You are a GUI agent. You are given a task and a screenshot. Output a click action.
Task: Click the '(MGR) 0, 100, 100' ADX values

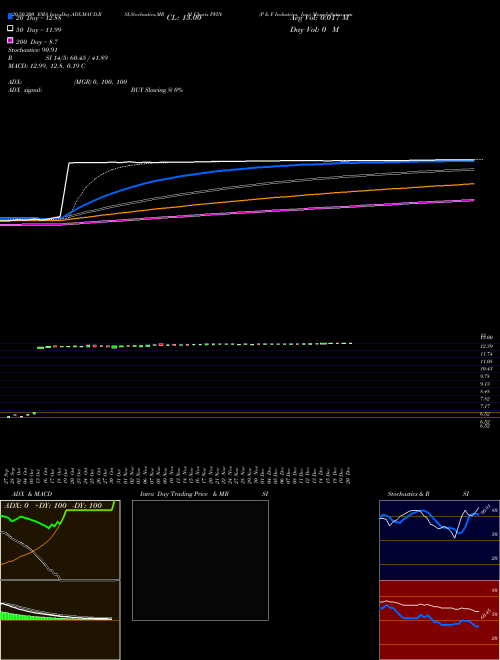(x=100, y=82)
